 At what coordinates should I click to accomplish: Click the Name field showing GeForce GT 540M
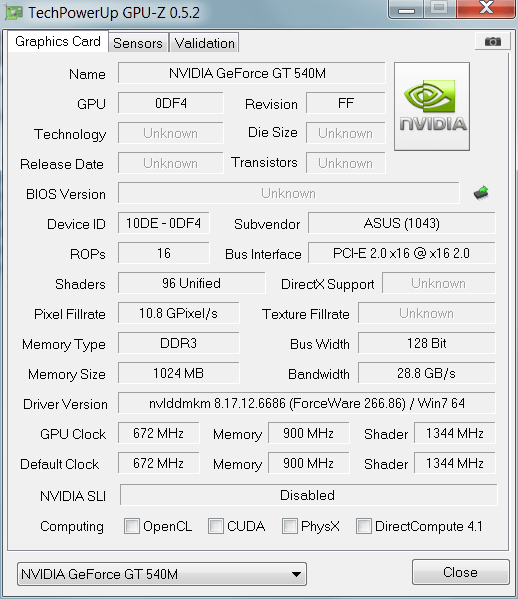coord(251,73)
